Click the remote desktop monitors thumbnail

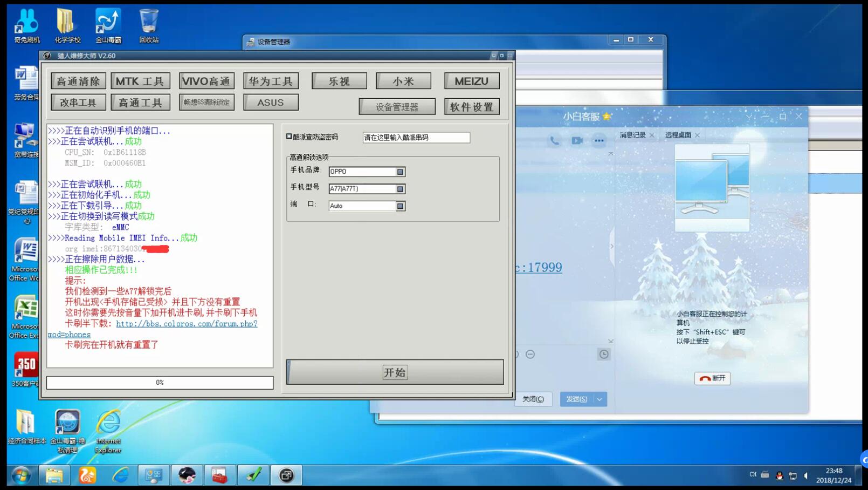coord(712,187)
